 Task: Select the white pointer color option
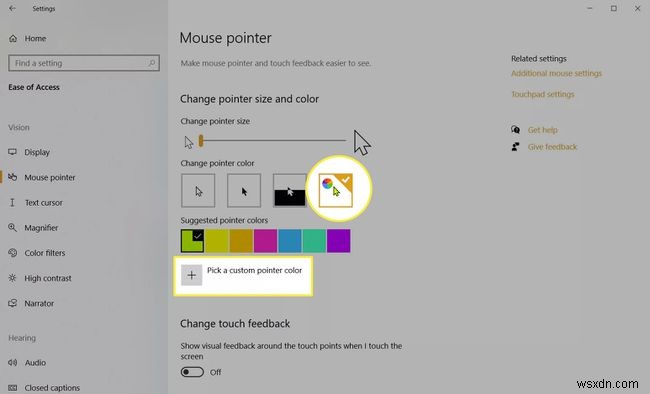[x=198, y=191]
